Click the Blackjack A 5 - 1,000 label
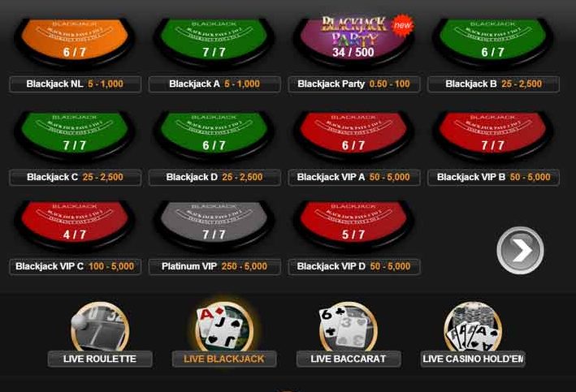 click(214, 84)
